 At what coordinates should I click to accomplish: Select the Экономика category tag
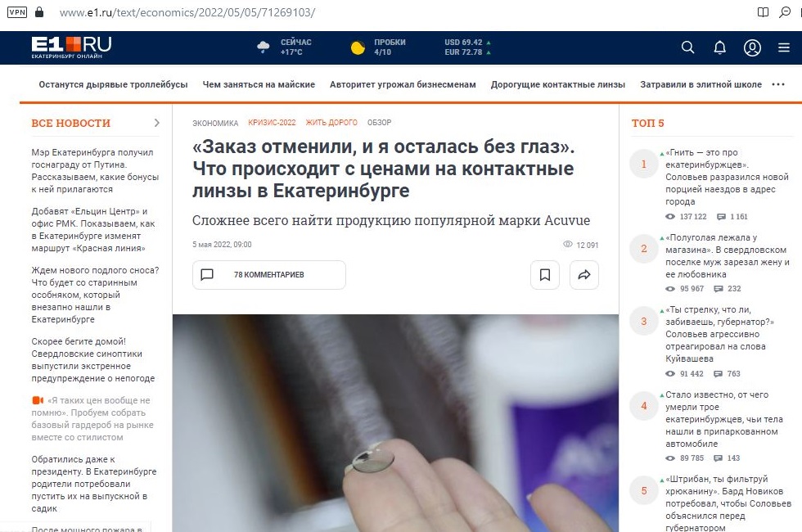point(215,123)
